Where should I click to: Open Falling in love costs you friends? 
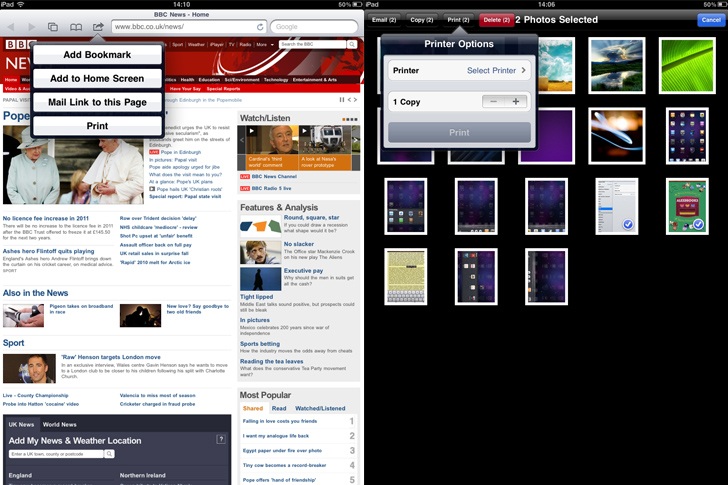280,421
